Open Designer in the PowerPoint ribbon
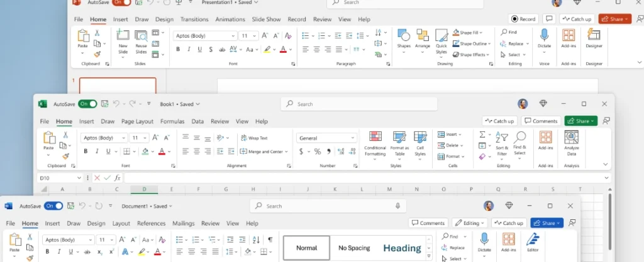Viewport: 644px width, 262px height. pos(594,38)
